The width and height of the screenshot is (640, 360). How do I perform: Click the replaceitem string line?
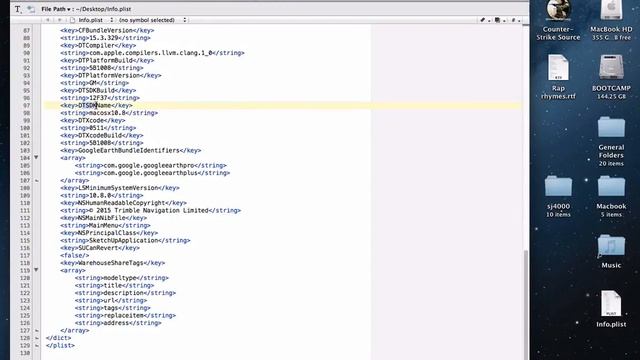point(125,316)
